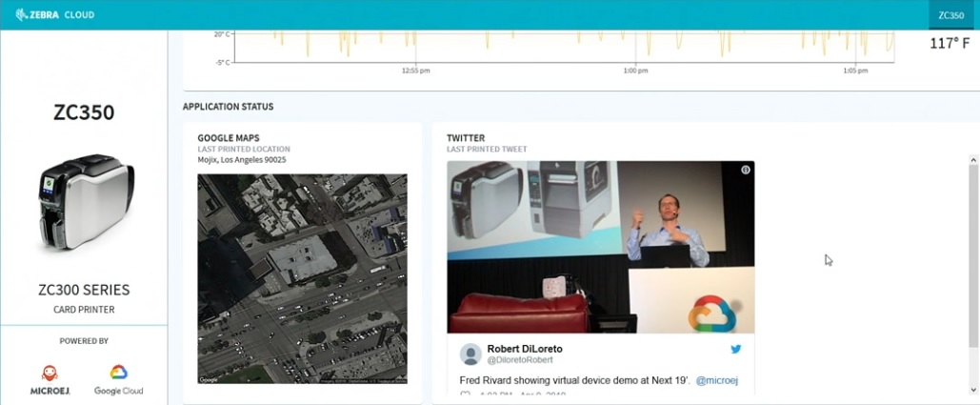The width and height of the screenshot is (980, 405).
Task: Click scrollbar down arrow
Action: [x=973, y=390]
